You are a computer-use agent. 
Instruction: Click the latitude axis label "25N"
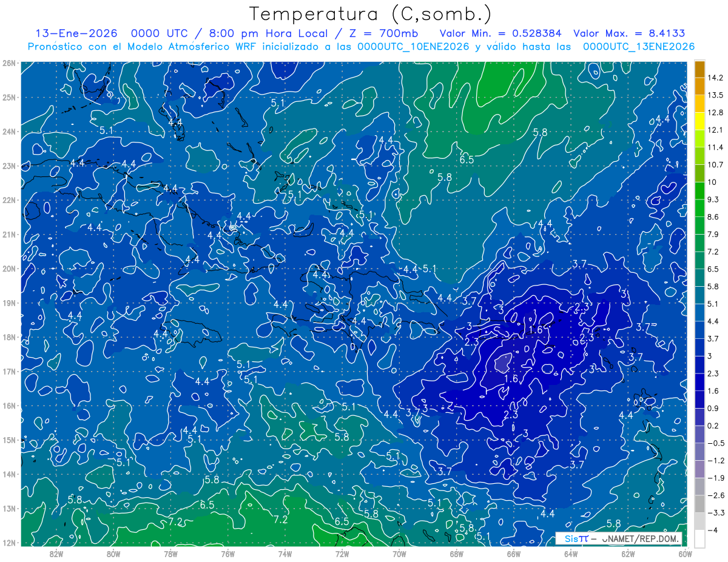pyautogui.click(x=9, y=97)
